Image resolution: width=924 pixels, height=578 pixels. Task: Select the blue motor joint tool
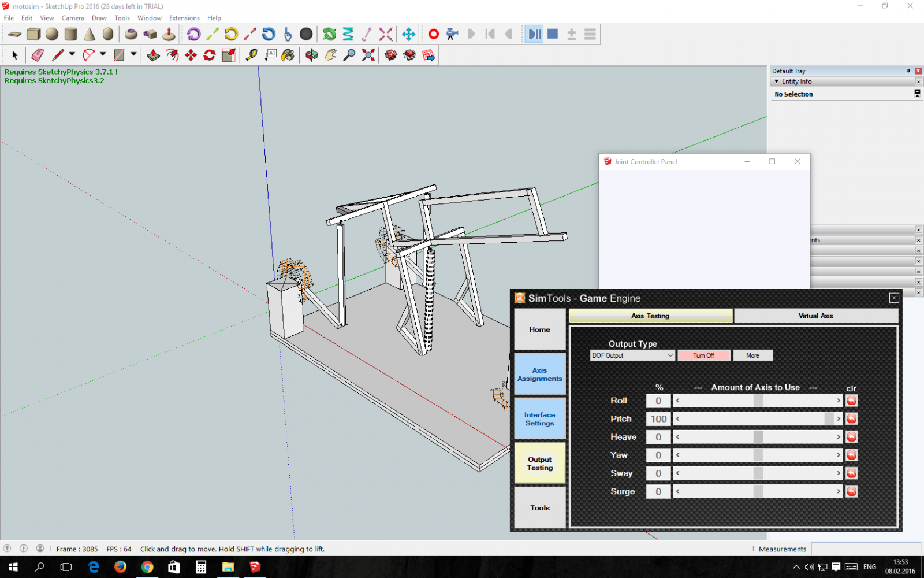pyautogui.click(x=269, y=34)
